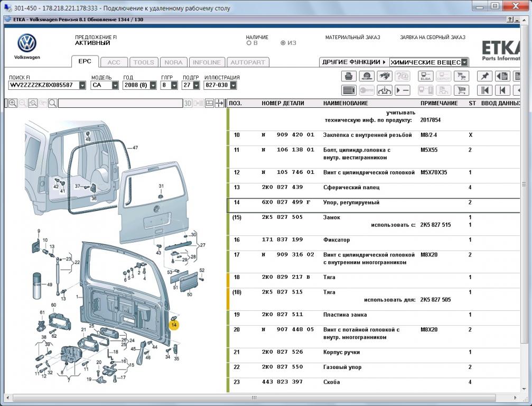Click the scrollbar left arrow
The height and width of the screenshot is (406, 532).
point(7,398)
